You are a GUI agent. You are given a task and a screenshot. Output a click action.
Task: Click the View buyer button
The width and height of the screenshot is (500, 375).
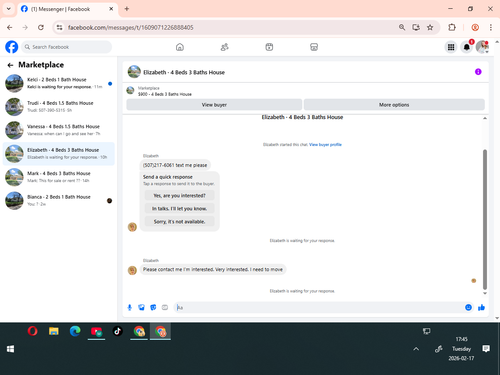pos(214,105)
